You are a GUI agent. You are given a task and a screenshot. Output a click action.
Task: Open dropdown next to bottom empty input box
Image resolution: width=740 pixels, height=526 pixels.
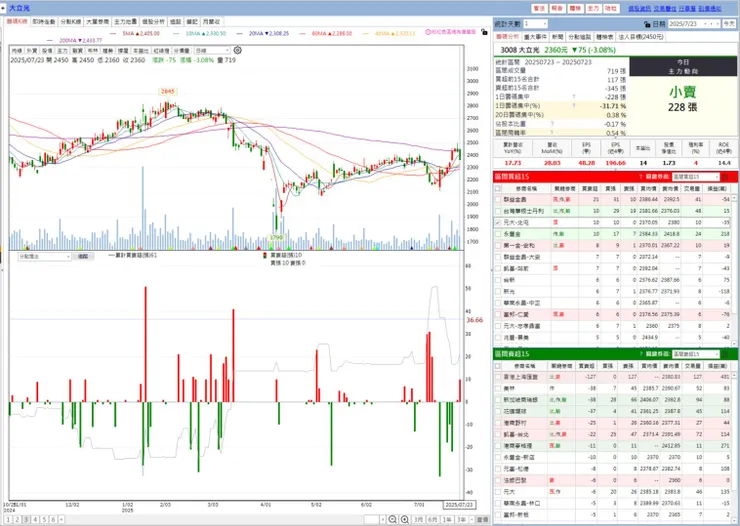coord(383,519)
